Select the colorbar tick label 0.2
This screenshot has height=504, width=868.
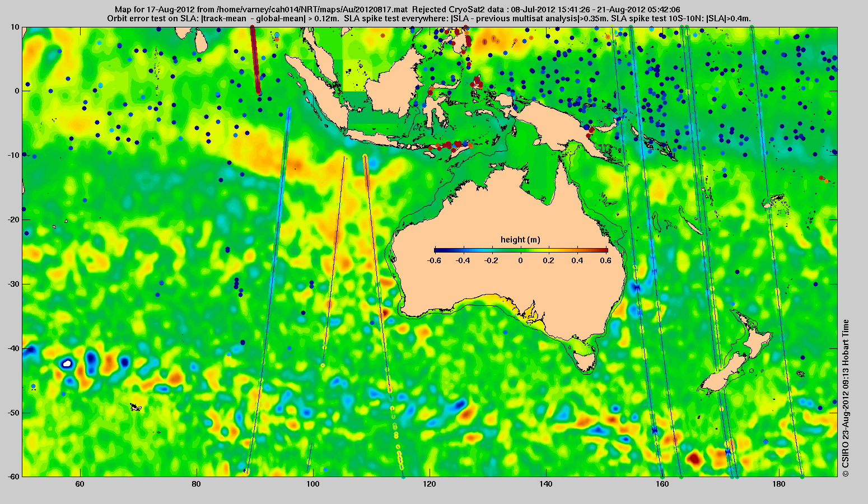click(549, 260)
